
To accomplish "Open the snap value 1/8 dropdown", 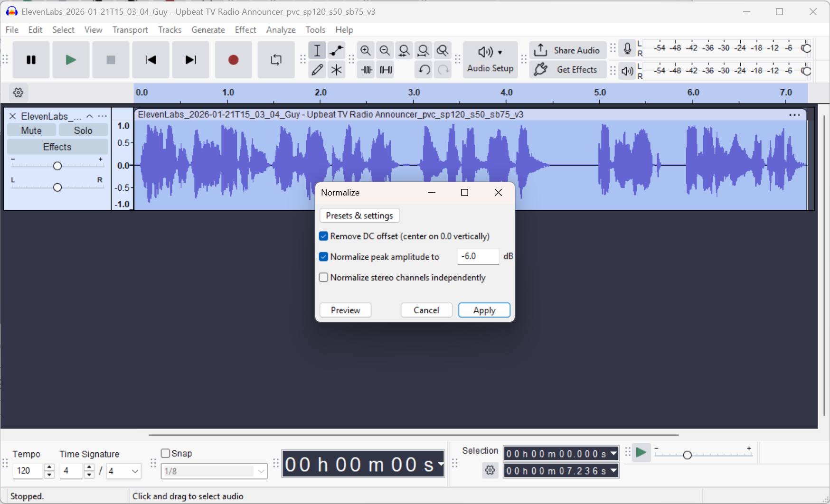I will (x=261, y=471).
